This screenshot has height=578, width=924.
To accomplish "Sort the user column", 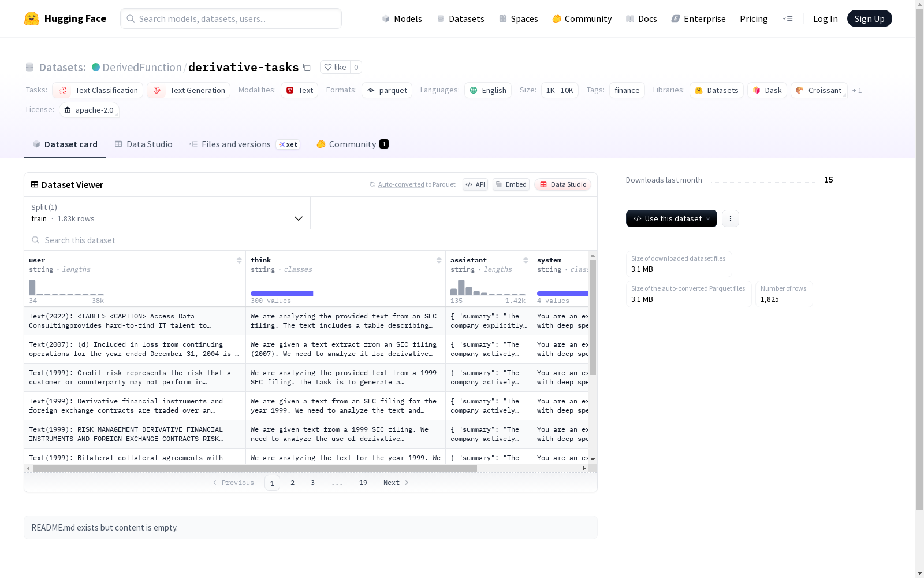I will tap(239, 260).
